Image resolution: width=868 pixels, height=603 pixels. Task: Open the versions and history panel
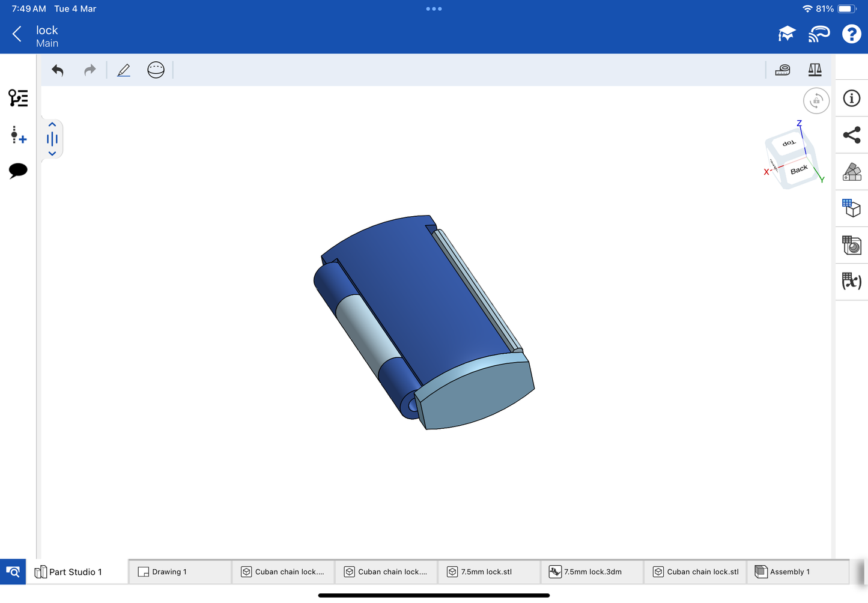coord(18,98)
